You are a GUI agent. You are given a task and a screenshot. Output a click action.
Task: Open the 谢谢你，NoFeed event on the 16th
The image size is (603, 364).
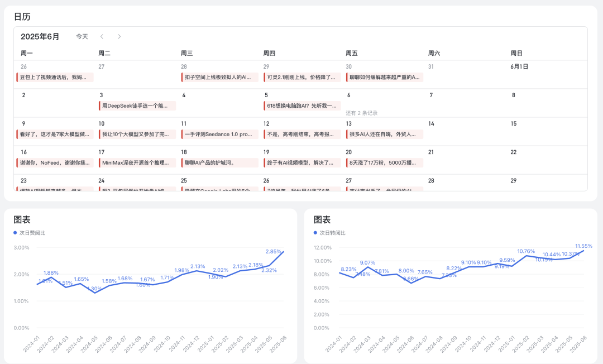coord(55,163)
